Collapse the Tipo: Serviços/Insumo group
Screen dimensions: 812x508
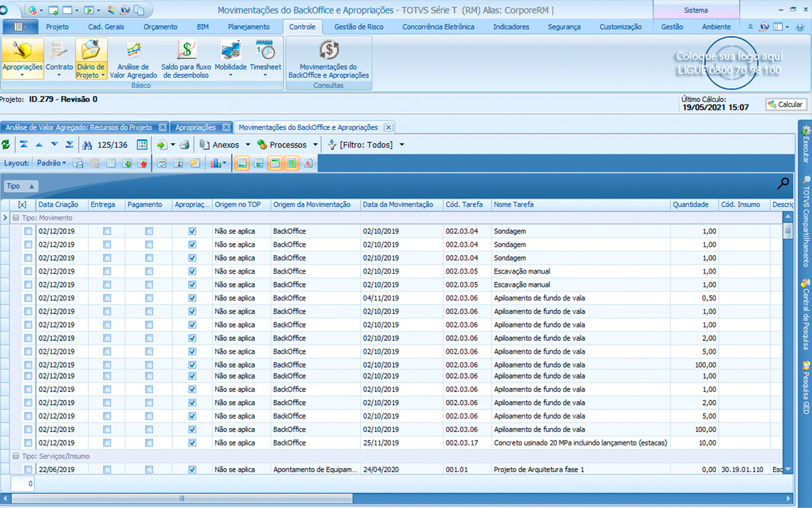(16, 456)
